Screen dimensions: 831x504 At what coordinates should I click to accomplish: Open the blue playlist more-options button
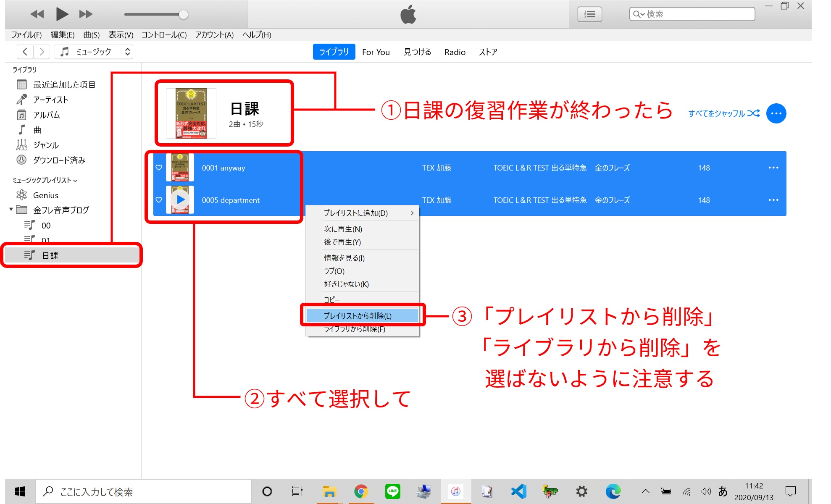[776, 113]
